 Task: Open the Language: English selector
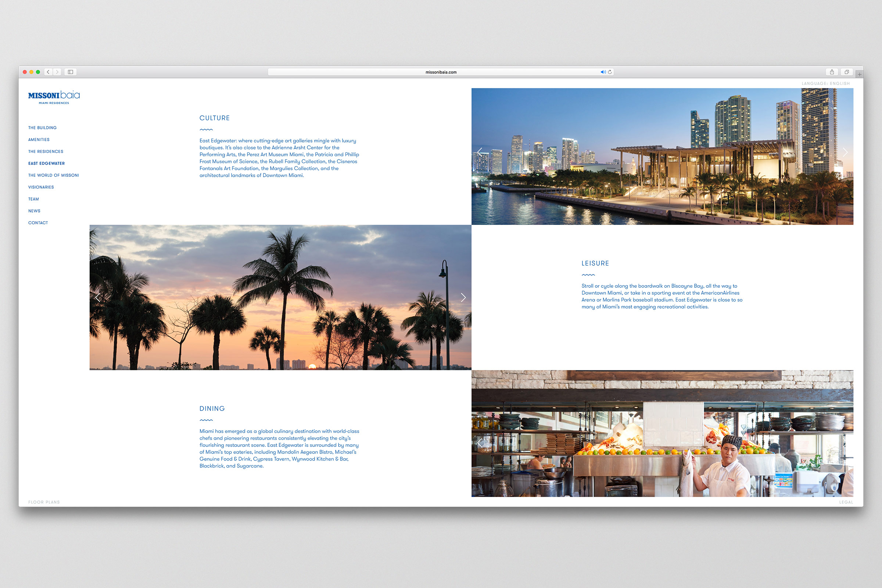[825, 84]
